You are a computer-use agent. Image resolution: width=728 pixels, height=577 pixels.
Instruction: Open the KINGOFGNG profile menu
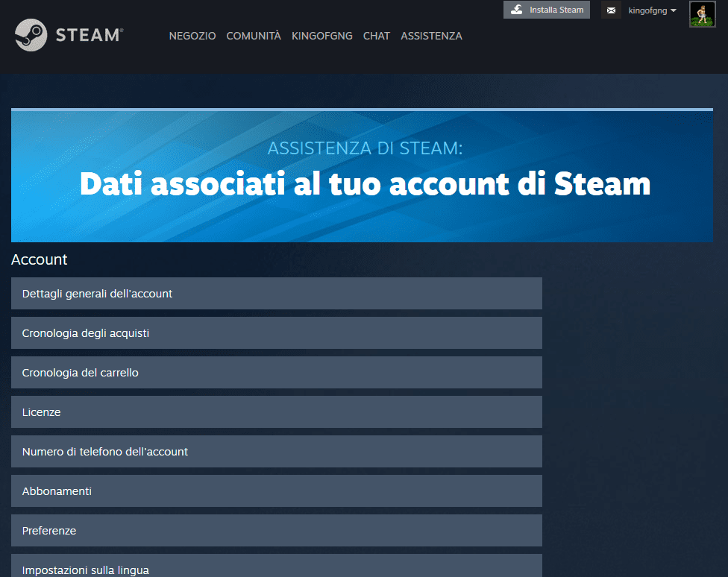point(321,36)
